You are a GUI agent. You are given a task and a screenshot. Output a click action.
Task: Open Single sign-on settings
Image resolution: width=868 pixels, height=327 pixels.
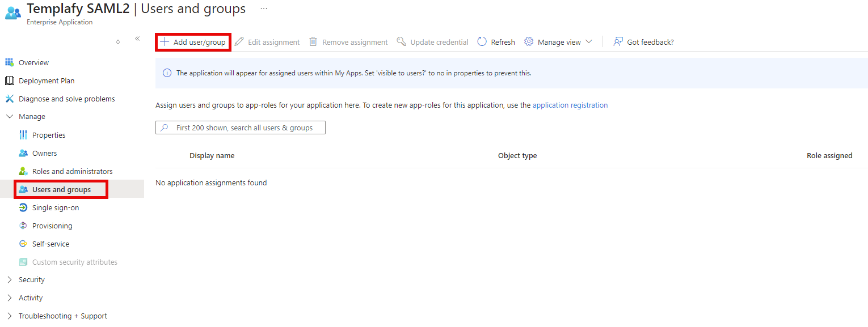56,207
